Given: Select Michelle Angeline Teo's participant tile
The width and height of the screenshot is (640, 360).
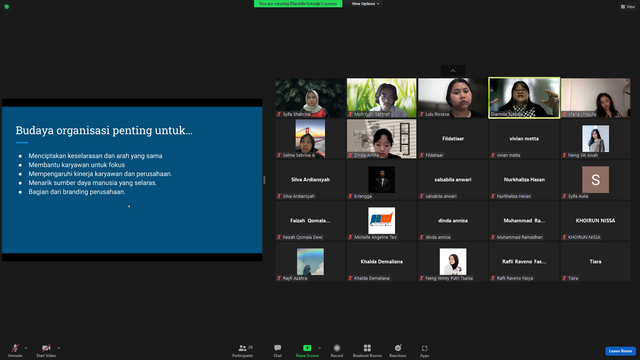Looking at the screenshot, I should pyautogui.click(x=382, y=221).
